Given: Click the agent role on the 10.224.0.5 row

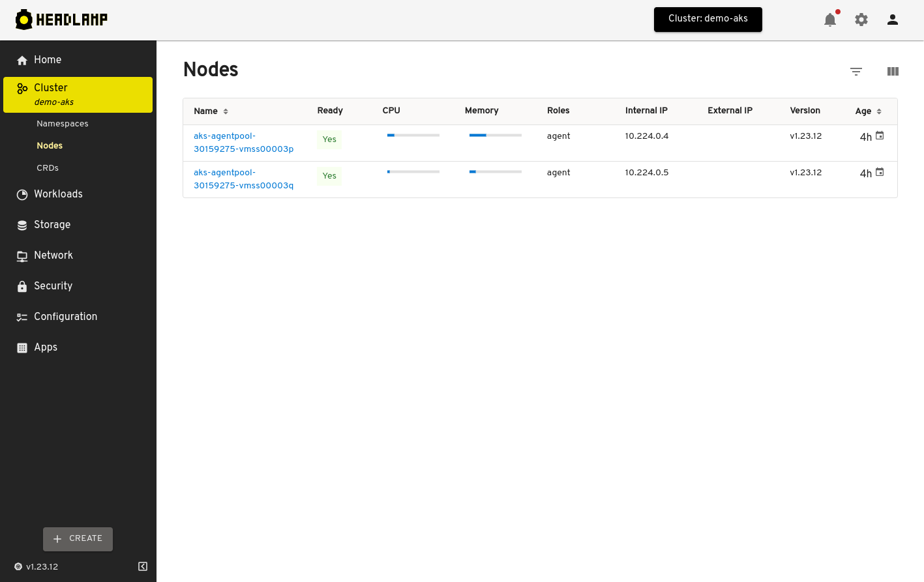Looking at the screenshot, I should coord(559,173).
